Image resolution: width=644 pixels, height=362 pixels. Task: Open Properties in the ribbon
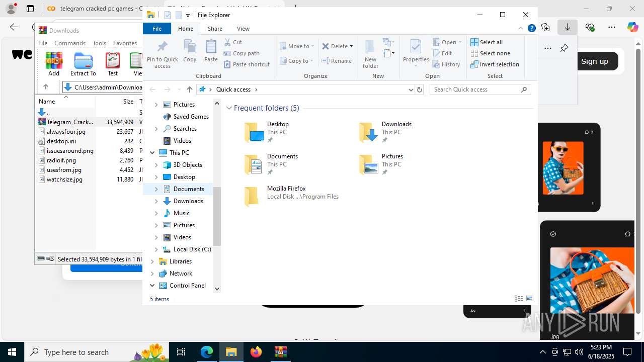click(x=416, y=53)
